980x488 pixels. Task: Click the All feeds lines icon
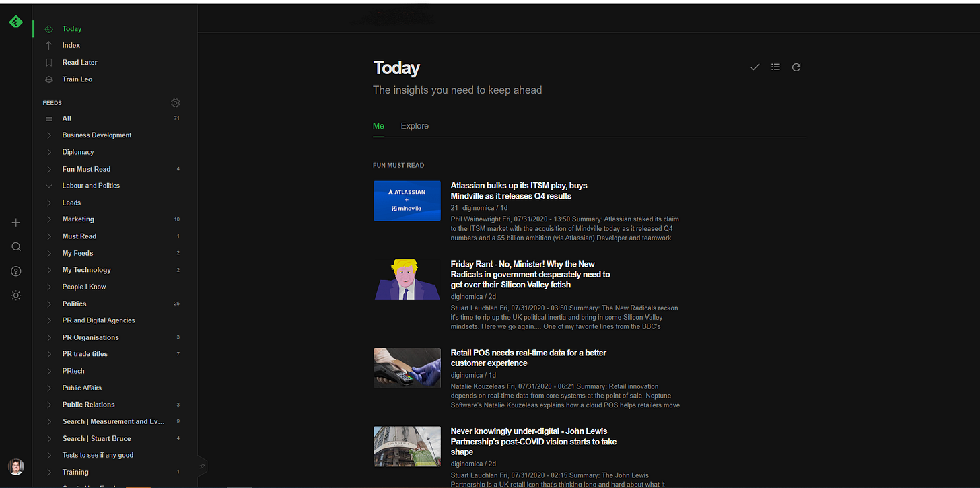(x=48, y=119)
